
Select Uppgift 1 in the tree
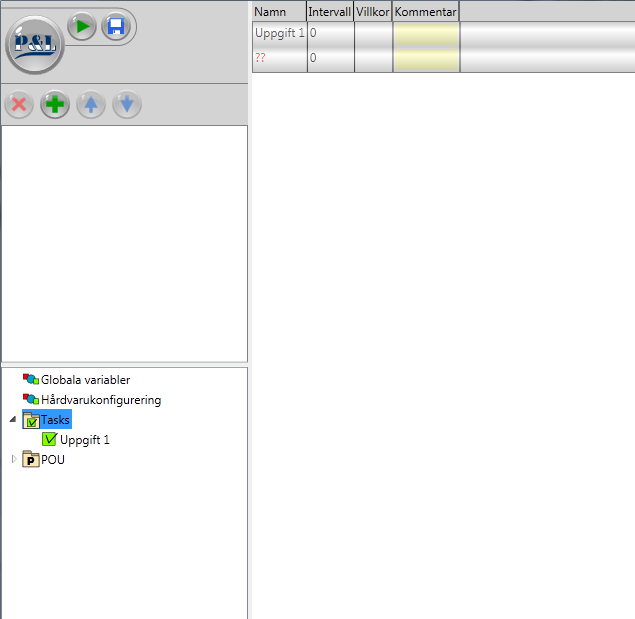(x=85, y=440)
